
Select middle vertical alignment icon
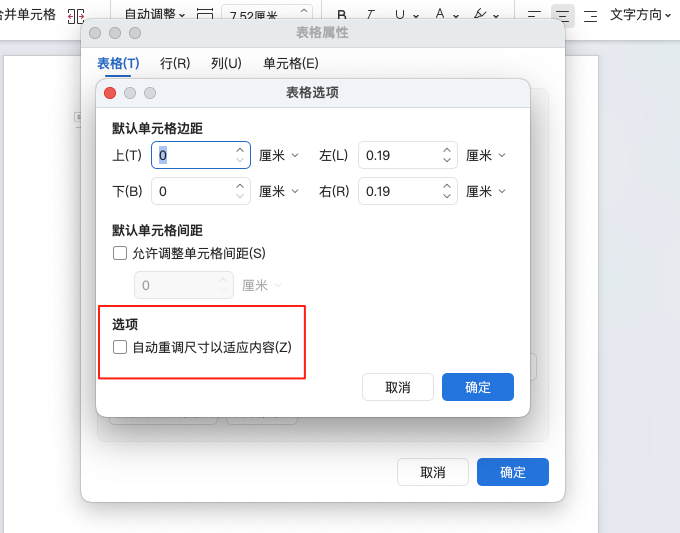(x=562, y=16)
